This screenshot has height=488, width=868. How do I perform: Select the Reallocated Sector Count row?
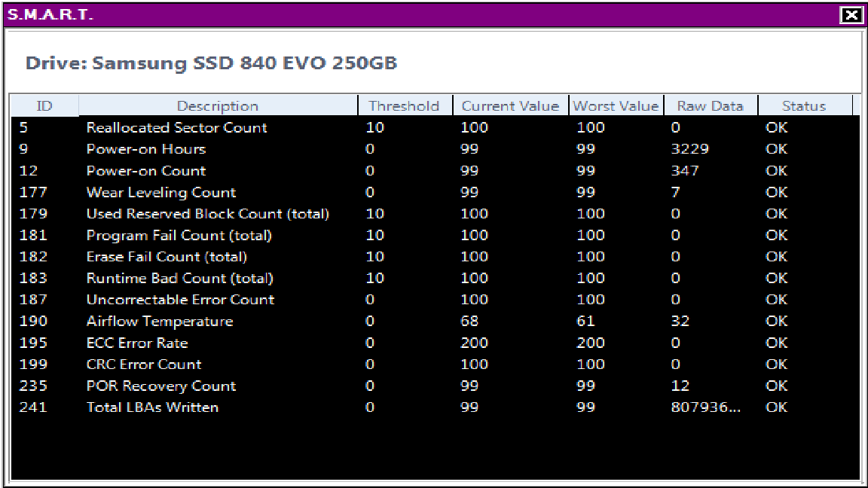click(435, 127)
